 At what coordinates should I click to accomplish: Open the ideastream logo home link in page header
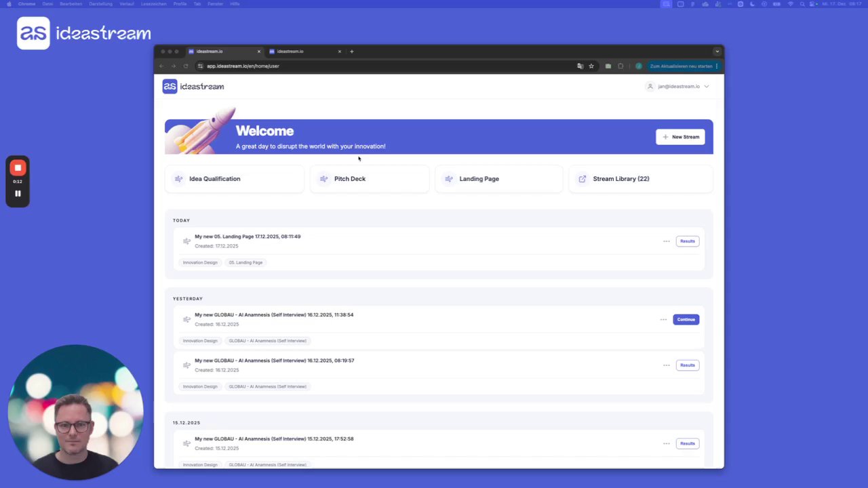click(193, 86)
